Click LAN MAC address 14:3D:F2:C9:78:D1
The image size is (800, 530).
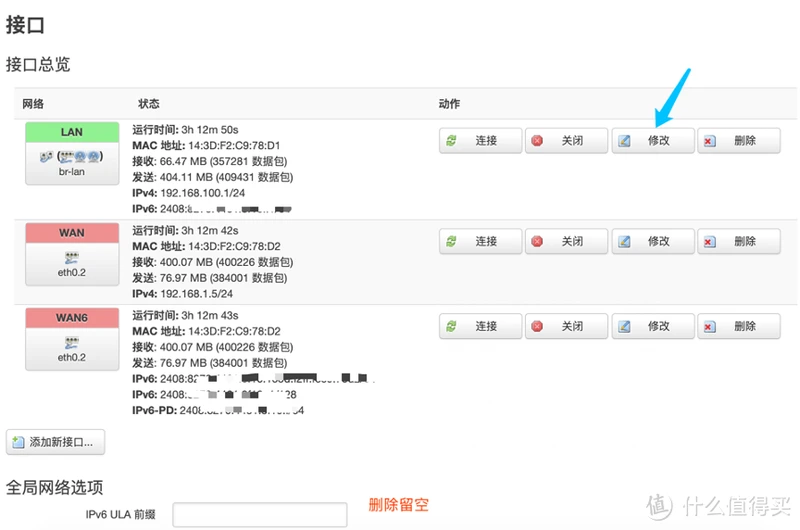point(234,146)
